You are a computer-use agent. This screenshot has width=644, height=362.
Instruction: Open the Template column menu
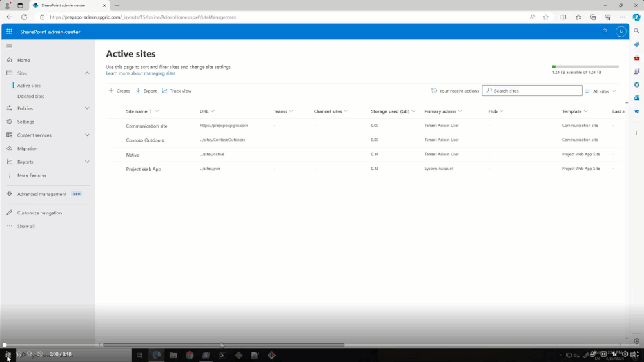586,111
